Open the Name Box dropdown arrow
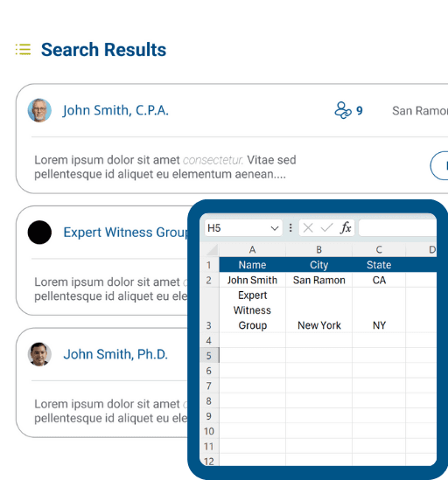This screenshot has height=480, width=448. click(x=275, y=228)
